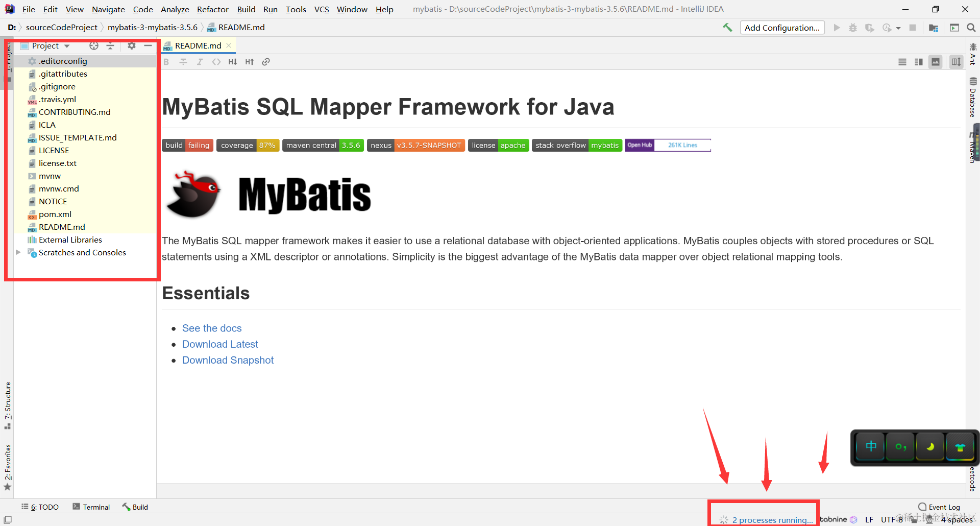Image resolution: width=980 pixels, height=526 pixels.
Task: Follow the See the docs link
Action: (x=212, y=328)
